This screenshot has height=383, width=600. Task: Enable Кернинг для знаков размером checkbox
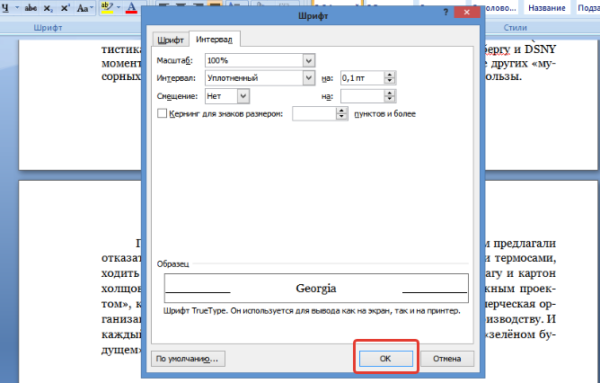(x=162, y=113)
